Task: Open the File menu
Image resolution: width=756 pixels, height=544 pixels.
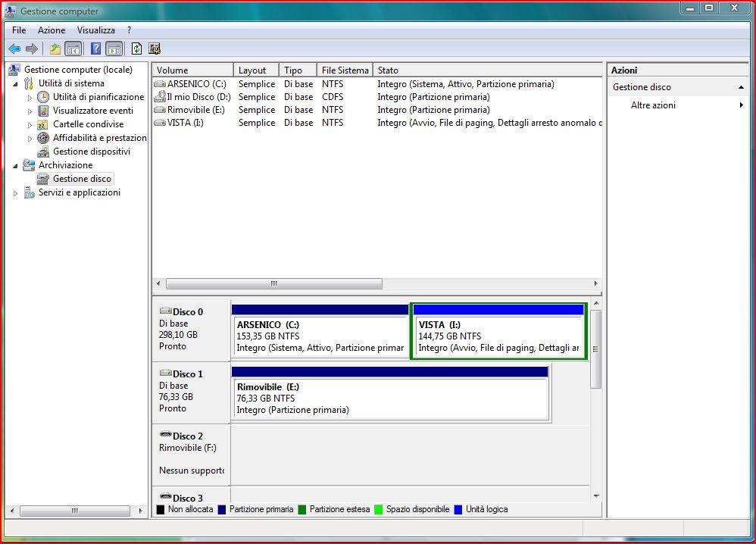Action: [x=19, y=30]
